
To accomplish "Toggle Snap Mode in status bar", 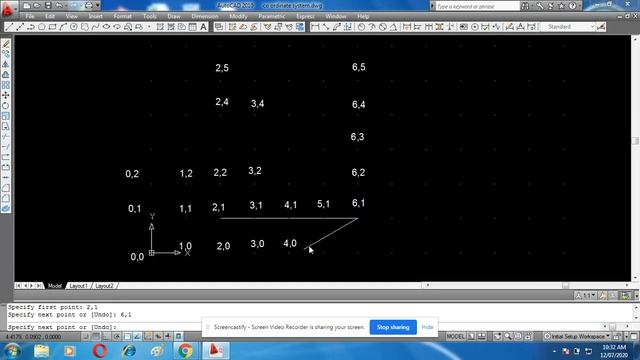I will coord(85,337).
